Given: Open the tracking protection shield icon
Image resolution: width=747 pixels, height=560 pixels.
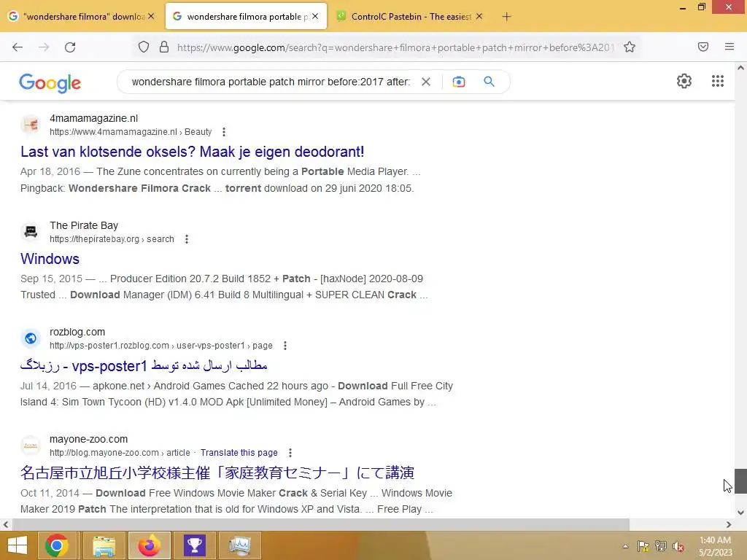Looking at the screenshot, I should click(144, 47).
